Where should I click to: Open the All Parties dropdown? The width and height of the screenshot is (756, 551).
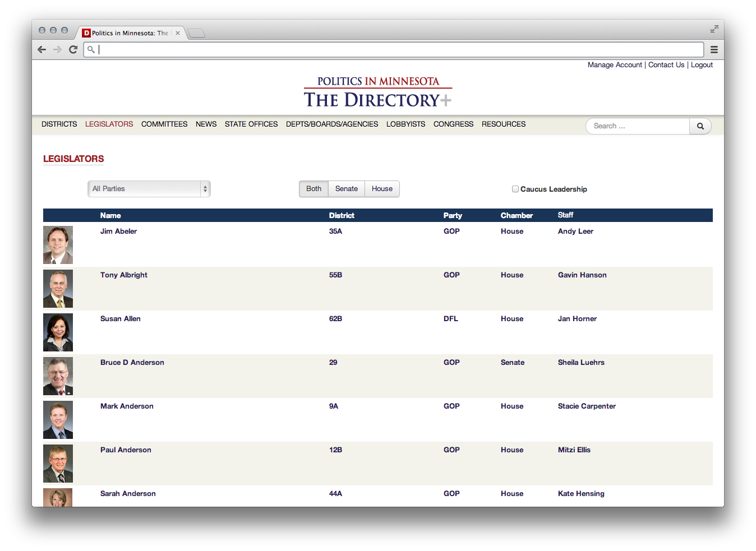[x=149, y=189]
